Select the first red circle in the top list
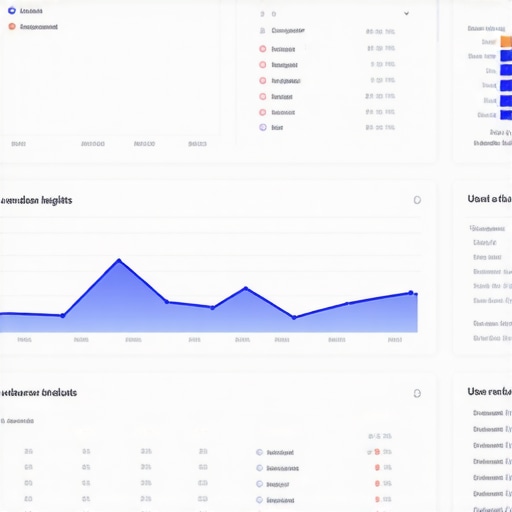 [263, 49]
